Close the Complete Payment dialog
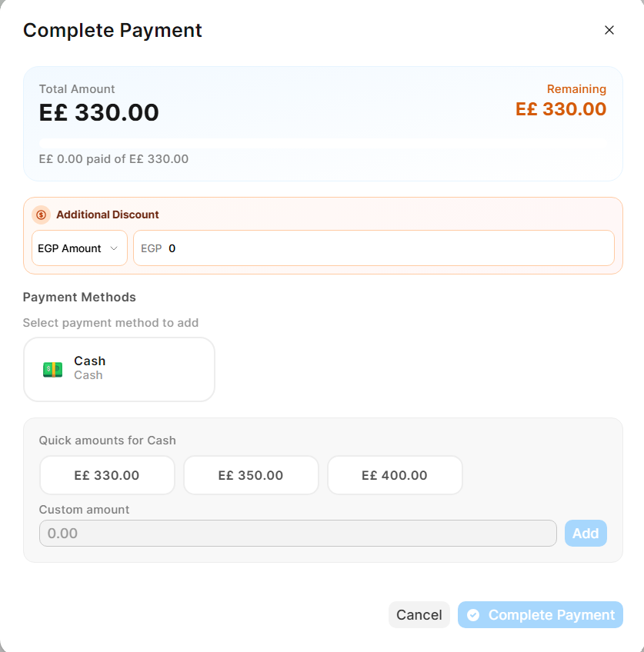Viewport: 644px width, 652px height. [x=609, y=30]
